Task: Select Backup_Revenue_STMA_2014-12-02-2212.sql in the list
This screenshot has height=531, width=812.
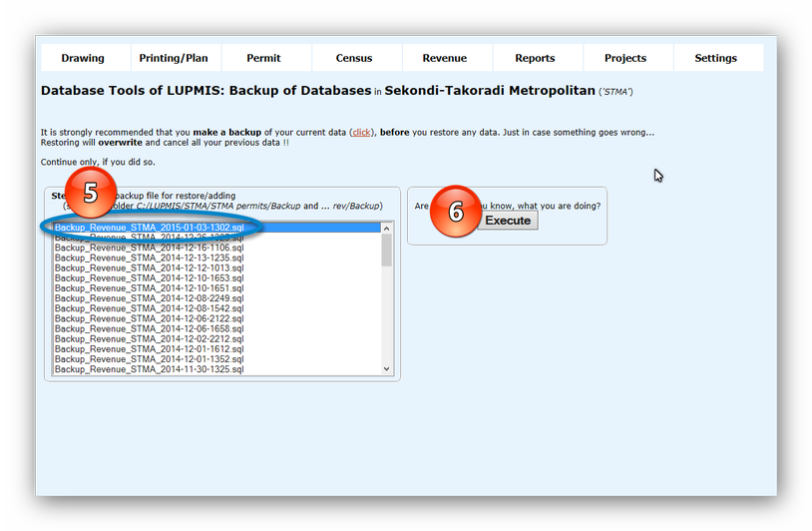Action: pos(217,338)
